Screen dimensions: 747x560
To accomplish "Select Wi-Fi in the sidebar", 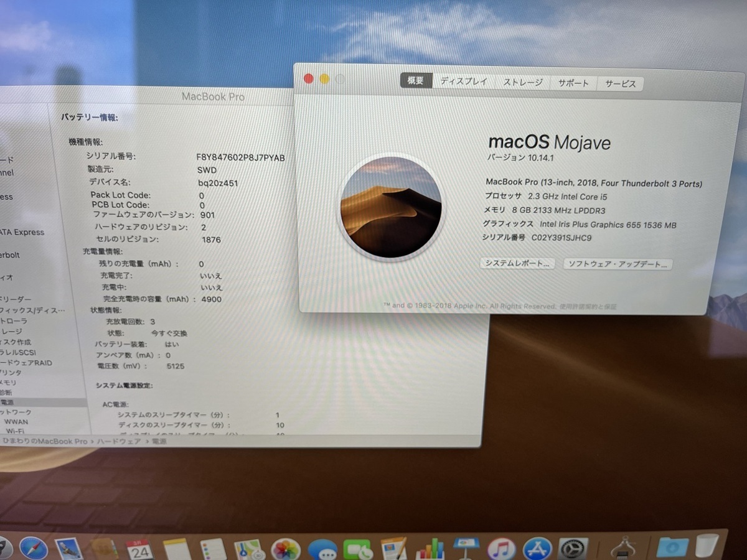I will [15, 431].
